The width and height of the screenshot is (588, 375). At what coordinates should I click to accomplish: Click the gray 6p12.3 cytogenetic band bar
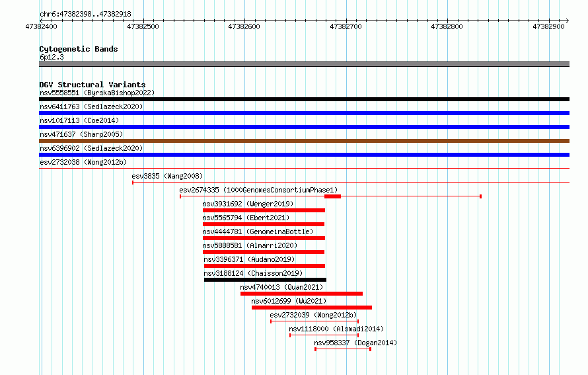[x=304, y=64]
